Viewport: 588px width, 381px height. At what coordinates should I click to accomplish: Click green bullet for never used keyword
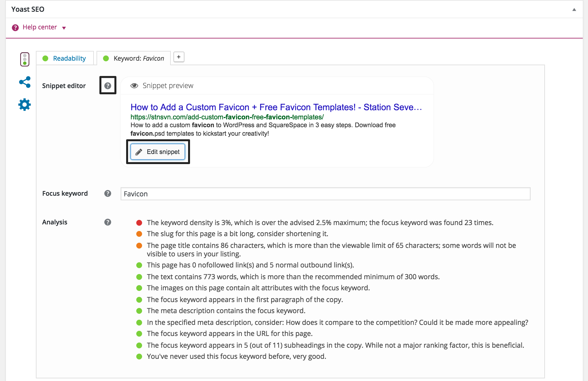(139, 357)
